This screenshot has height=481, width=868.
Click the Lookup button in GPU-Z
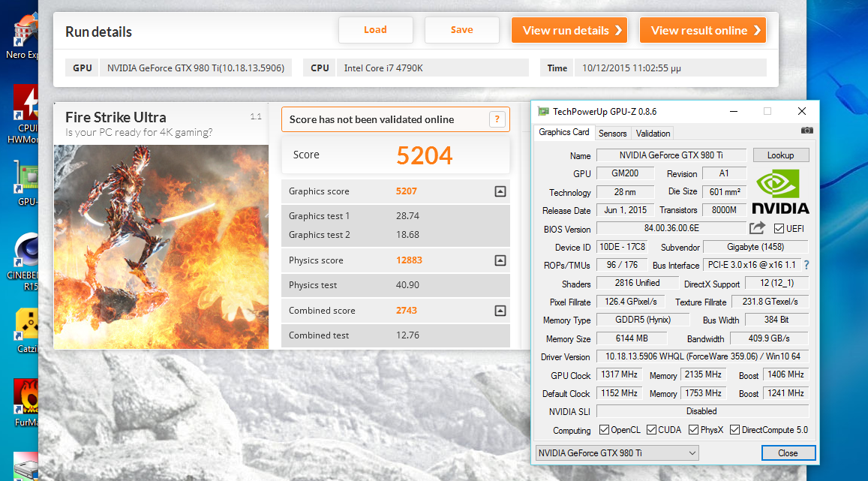(x=780, y=155)
